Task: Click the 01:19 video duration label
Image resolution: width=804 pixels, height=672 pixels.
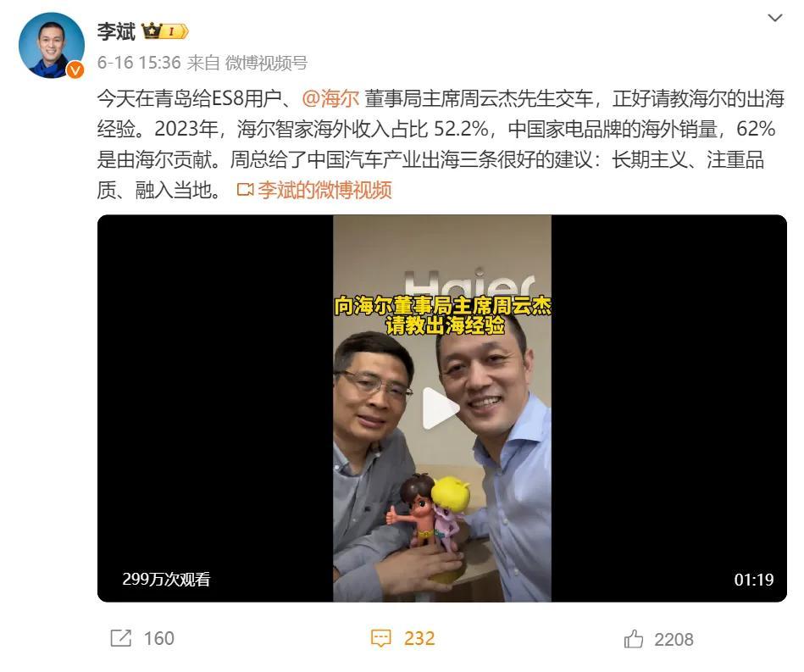Action: [x=754, y=580]
